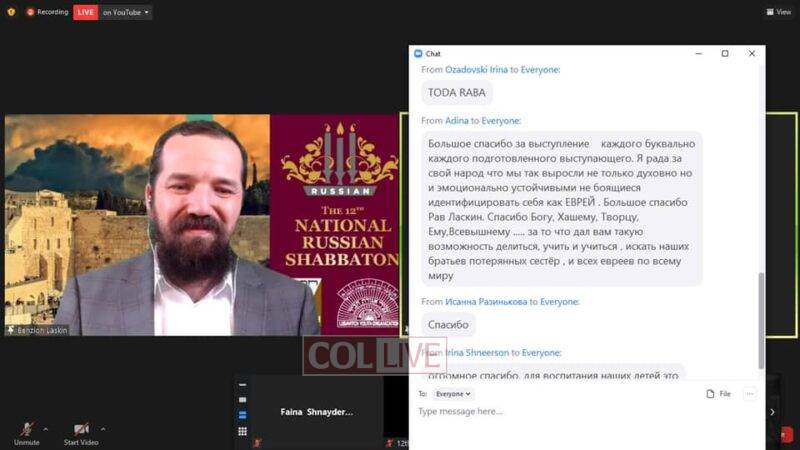This screenshot has height=450, width=800.
Task: Expand audio options arrow beside Unmute
Action: [x=46, y=429]
